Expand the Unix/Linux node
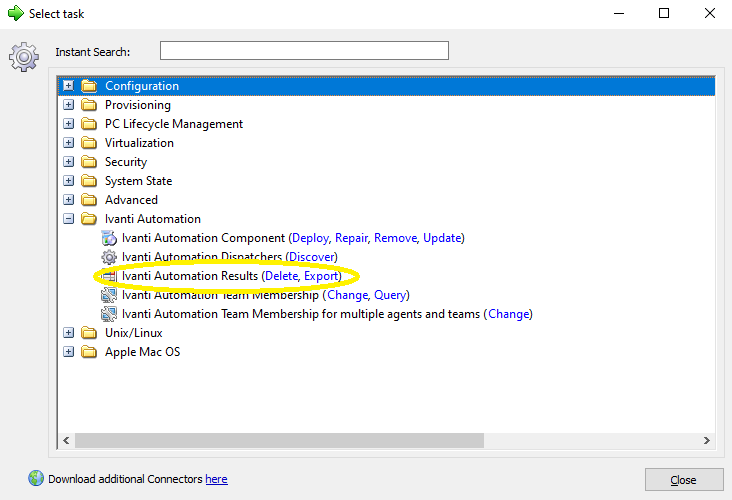732x500 pixels. (69, 333)
